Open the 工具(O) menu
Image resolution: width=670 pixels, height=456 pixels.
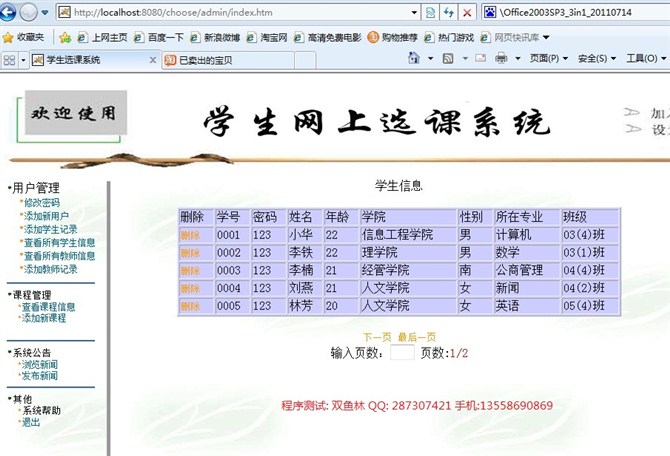coord(646,58)
